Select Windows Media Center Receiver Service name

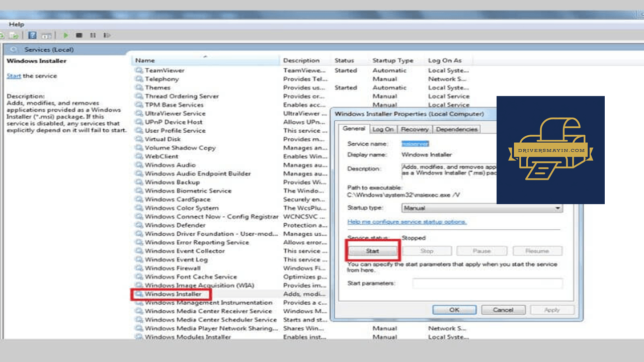(x=208, y=311)
